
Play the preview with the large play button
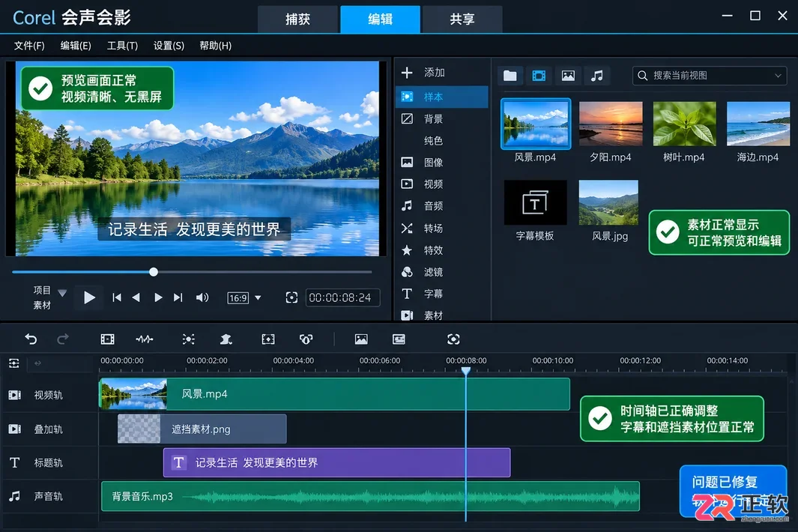pyautogui.click(x=89, y=297)
